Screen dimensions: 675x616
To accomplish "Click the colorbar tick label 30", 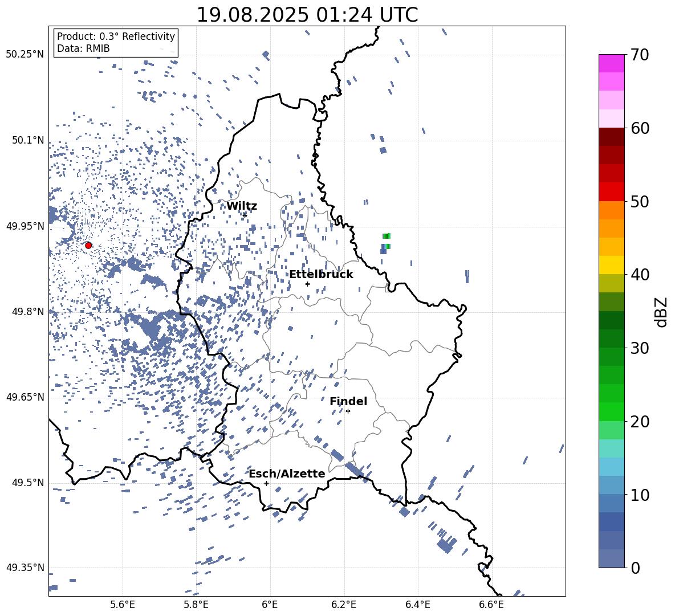I will pos(640,348).
